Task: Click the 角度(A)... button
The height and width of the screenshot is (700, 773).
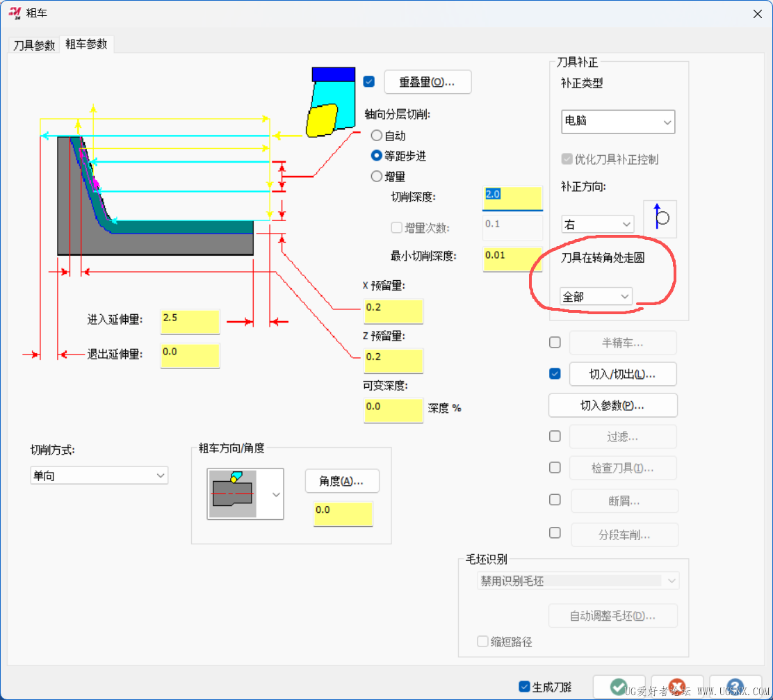Action: tap(342, 480)
